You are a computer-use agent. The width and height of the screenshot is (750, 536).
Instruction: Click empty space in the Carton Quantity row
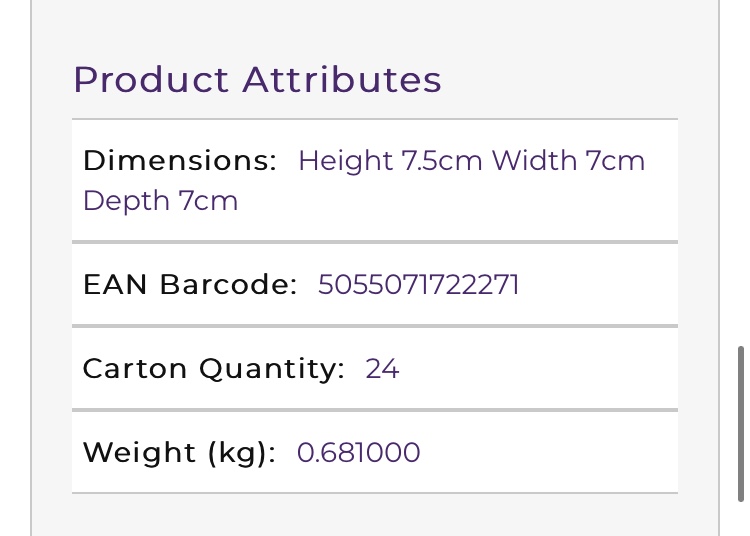538,369
